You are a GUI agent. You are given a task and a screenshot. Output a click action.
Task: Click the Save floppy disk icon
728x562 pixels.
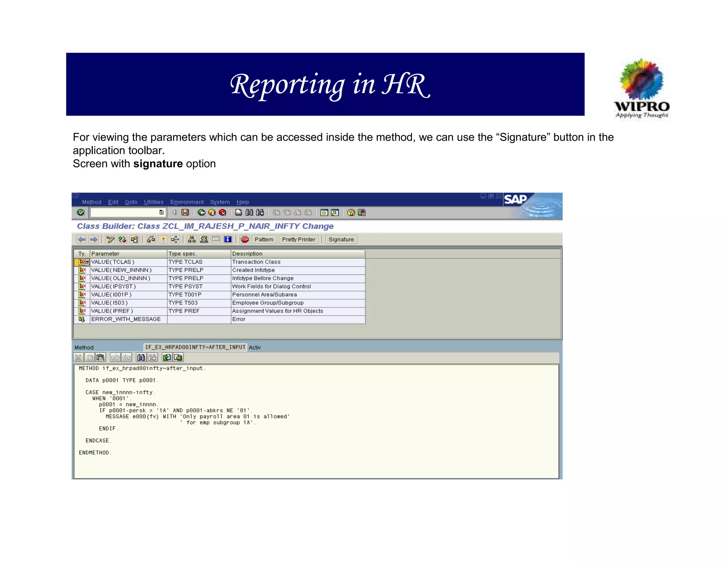click(185, 212)
